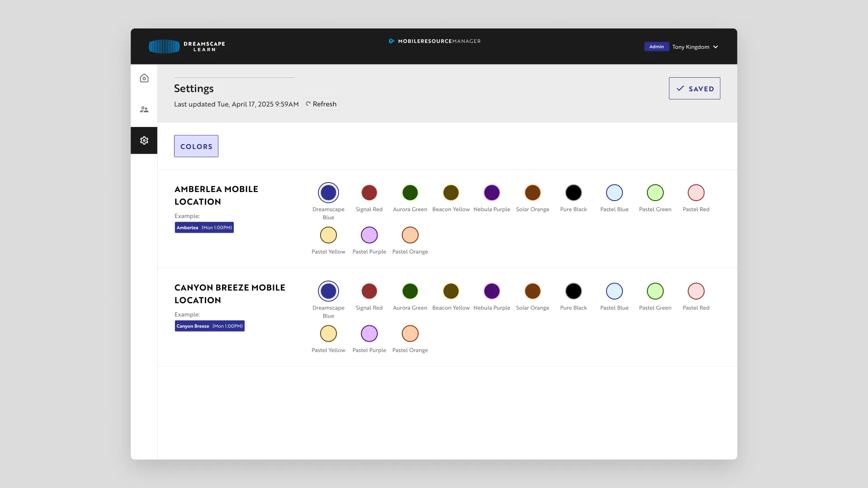This screenshot has width=868, height=488.
Task: Select Dreamscape Blue for Canyon Breeze
Action: (x=329, y=291)
